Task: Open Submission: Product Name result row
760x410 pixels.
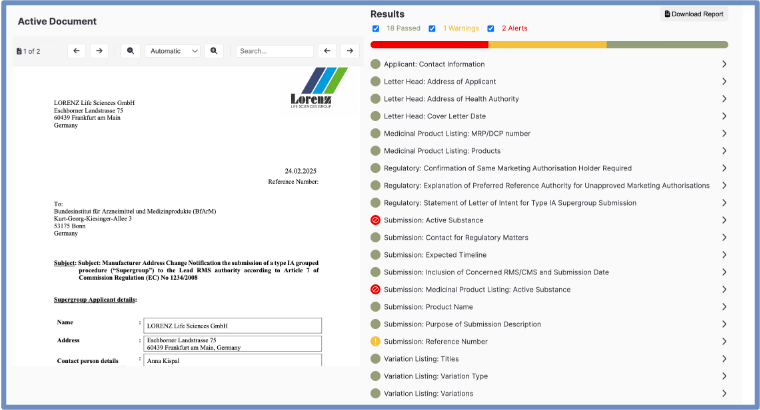Action: [549, 307]
